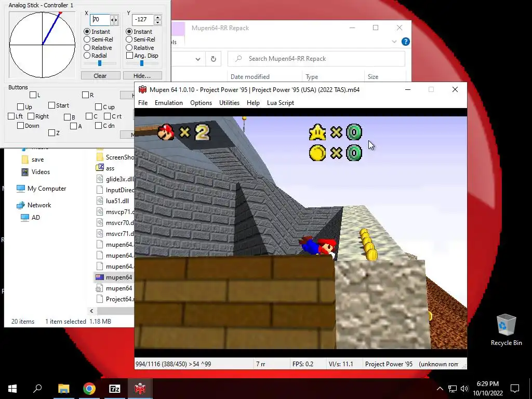The height and width of the screenshot is (399, 532).
Task: Select the ass archive file
Action: 110,168
